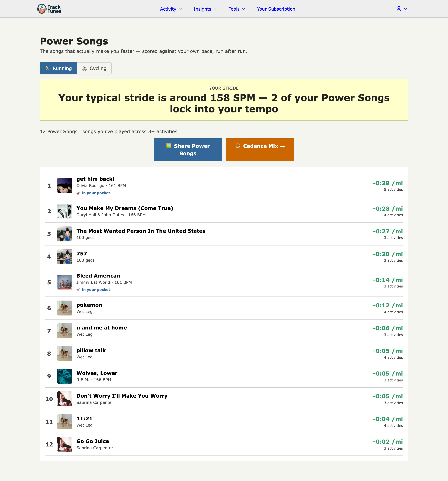Click the You Make My Dreams album art

point(65,211)
